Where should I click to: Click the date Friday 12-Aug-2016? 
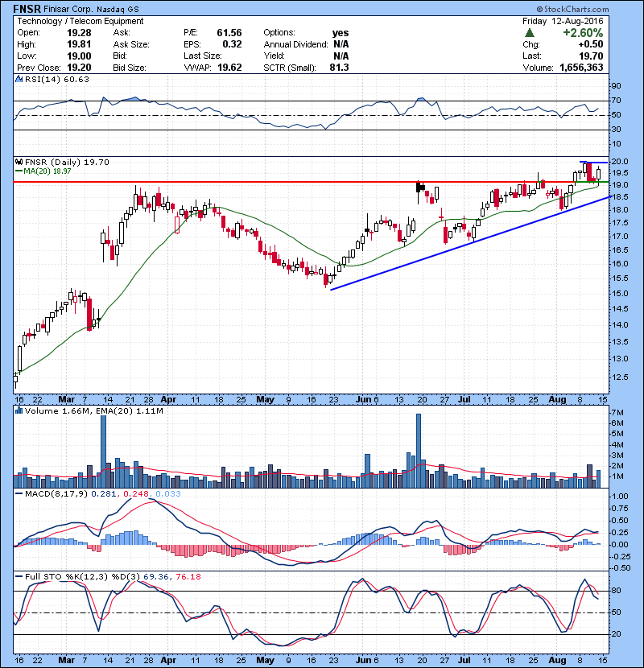point(563,21)
